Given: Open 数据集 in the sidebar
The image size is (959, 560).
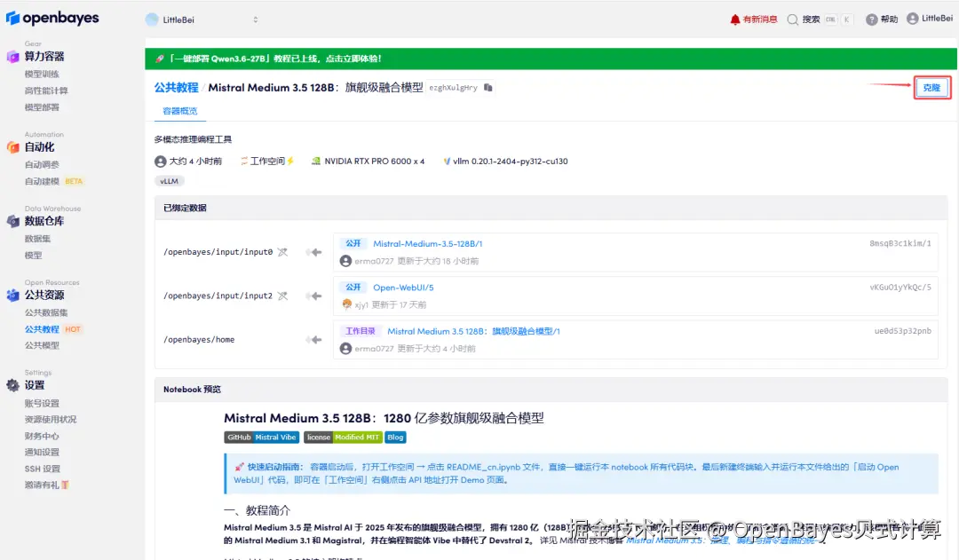Looking at the screenshot, I should pos(37,239).
